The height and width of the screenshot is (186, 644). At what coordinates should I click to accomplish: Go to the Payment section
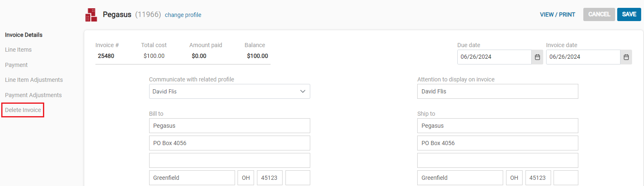point(16,65)
